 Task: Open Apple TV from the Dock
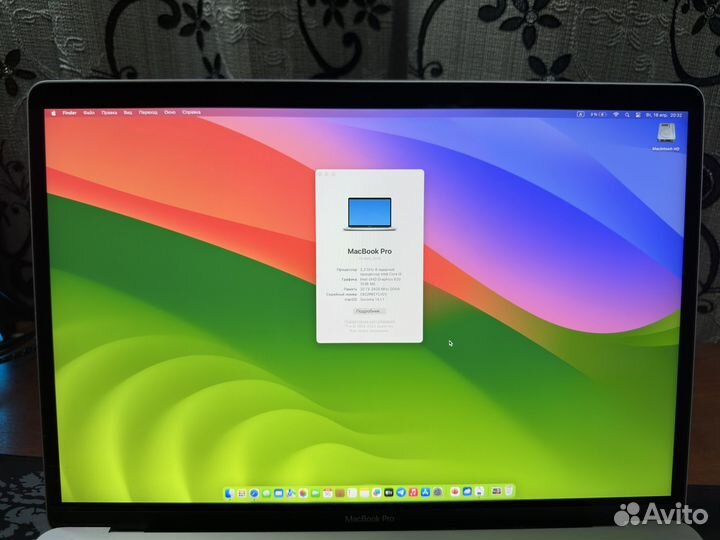[x=389, y=493]
